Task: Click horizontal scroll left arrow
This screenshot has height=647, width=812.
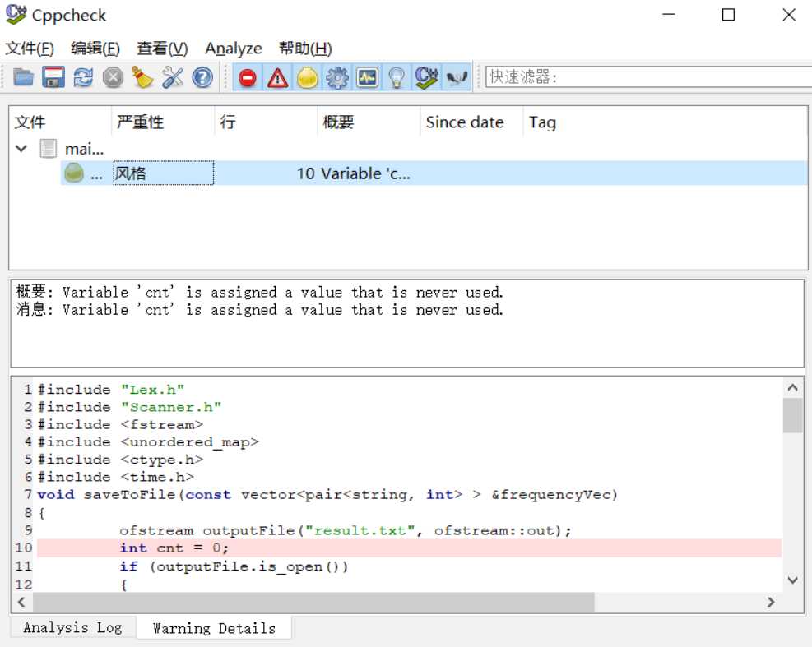Action: [x=21, y=602]
